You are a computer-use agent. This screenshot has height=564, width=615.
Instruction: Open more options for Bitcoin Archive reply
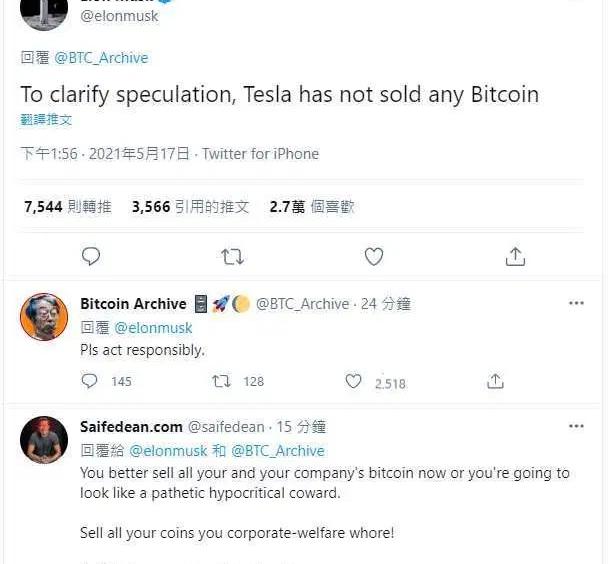point(576,303)
